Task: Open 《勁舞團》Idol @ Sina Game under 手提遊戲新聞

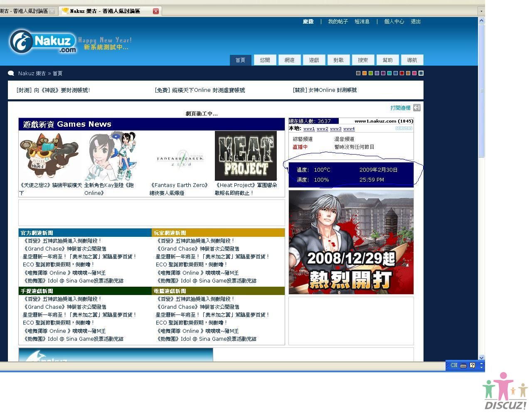Action: point(73,339)
